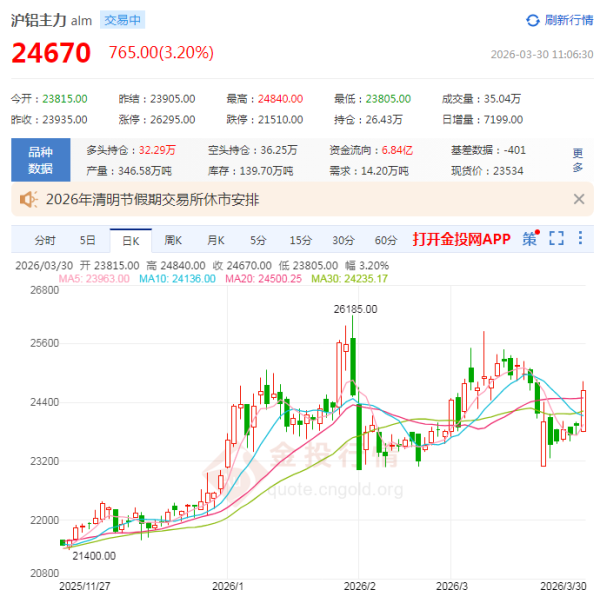Click the timestamp 2026-03-30 11:06:30
This screenshot has width=600, height=590.
pos(542,54)
